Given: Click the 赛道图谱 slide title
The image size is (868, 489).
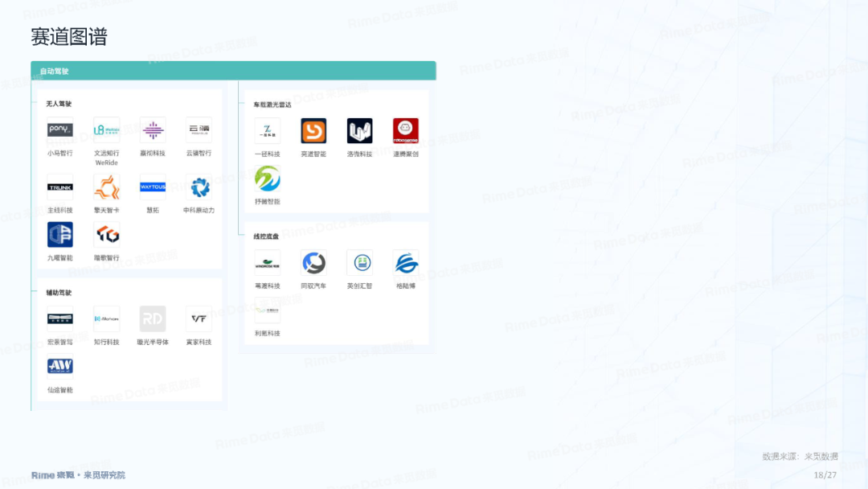Looking at the screenshot, I should (x=69, y=37).
